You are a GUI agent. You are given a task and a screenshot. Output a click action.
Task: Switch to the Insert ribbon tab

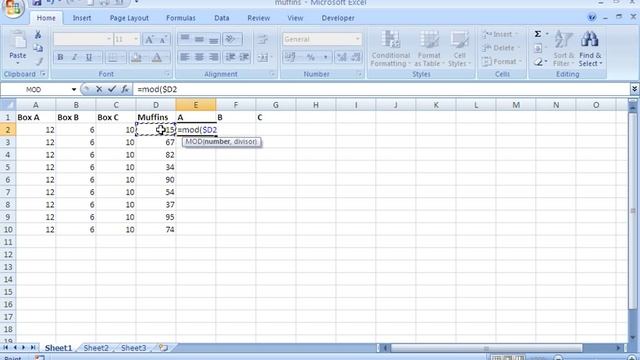point(82,18)
